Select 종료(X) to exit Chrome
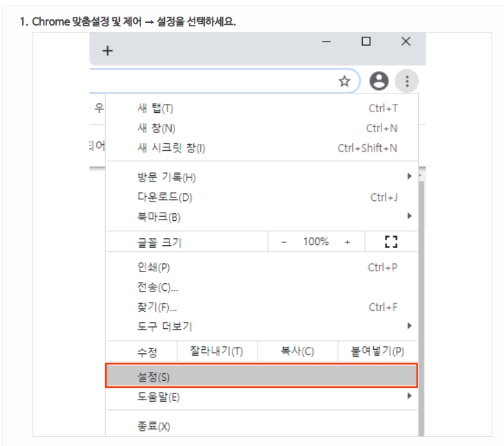Screen dimensions: 504x446 coord(262,427)
